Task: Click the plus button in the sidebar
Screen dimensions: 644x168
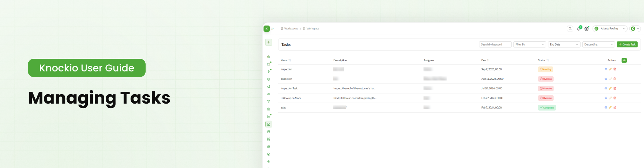Action: click(x=269, y=42)
